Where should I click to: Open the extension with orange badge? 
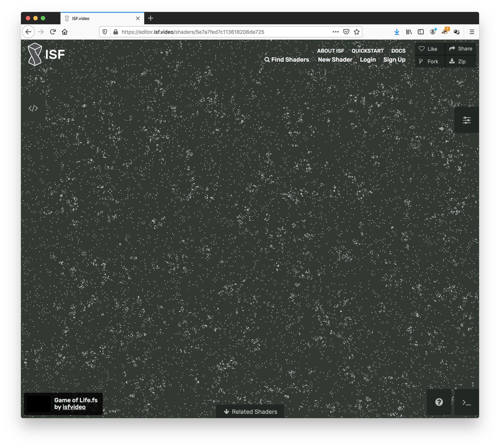[x=445, y=31]
